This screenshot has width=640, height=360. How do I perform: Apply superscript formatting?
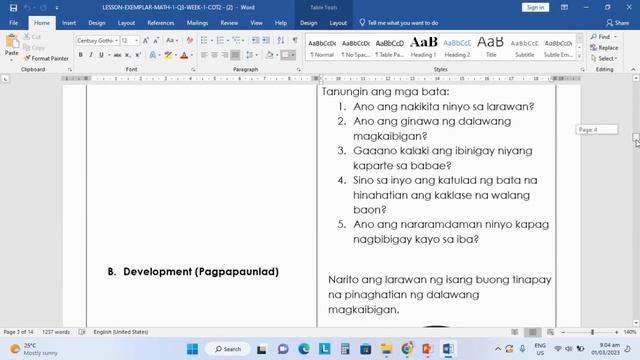tap(138, 55)
